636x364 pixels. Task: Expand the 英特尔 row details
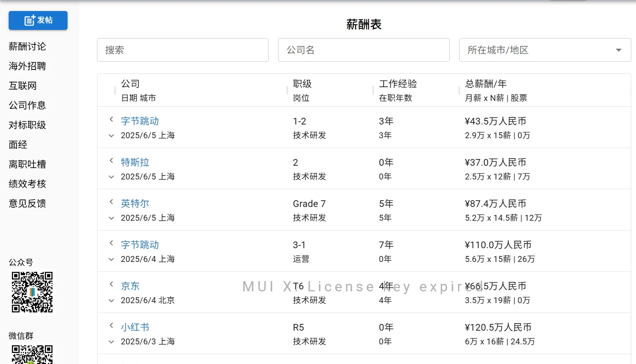tap(111, 218)
